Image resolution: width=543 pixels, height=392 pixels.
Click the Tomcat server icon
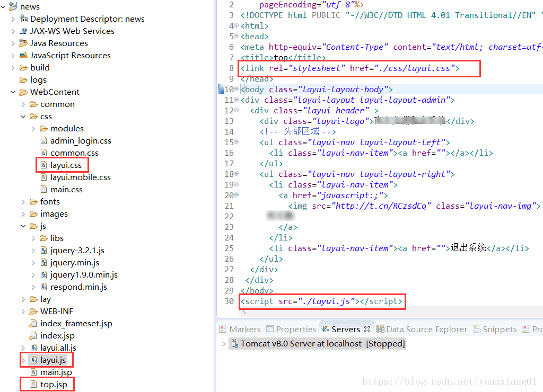pyautogui.click(x=235, y=343)
